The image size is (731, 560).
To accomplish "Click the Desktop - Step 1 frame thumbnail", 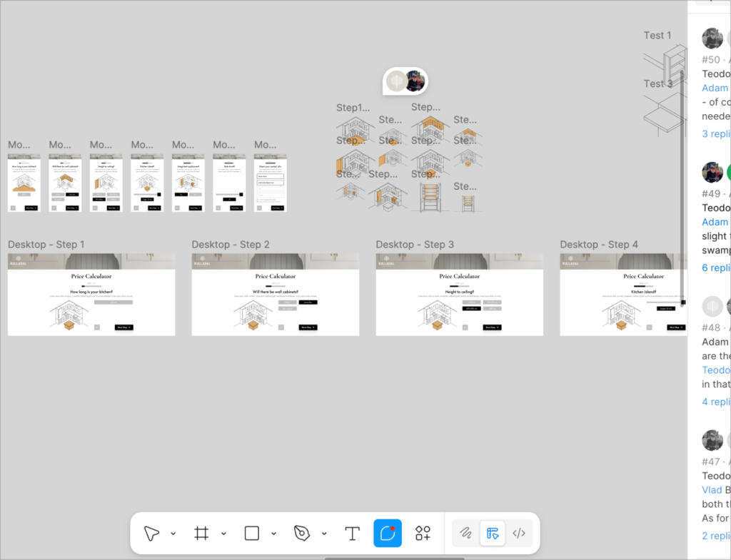I will [91, 294].
